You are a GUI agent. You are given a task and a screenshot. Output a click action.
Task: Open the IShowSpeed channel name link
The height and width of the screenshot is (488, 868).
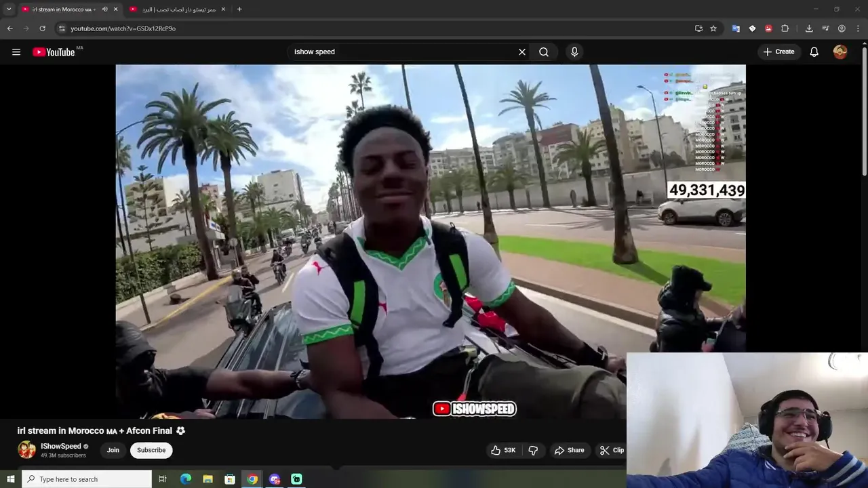(61, 446)
